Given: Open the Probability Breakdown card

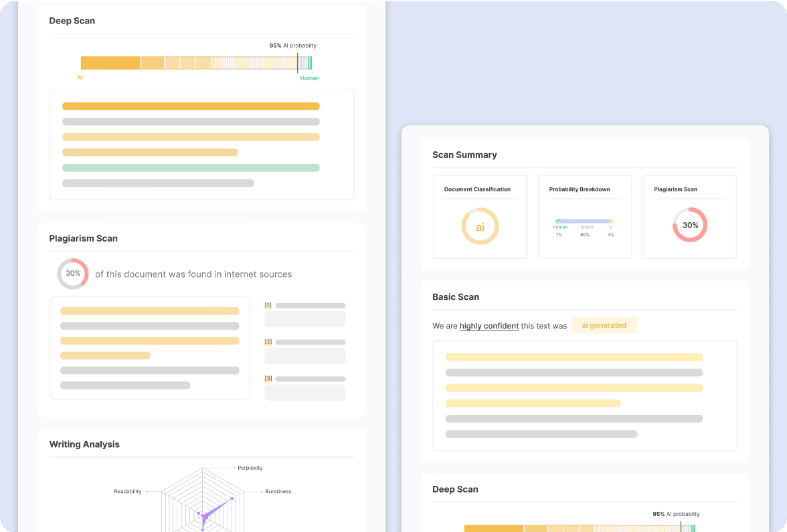Looking at the screenshot, I should (x=584, y=216).
